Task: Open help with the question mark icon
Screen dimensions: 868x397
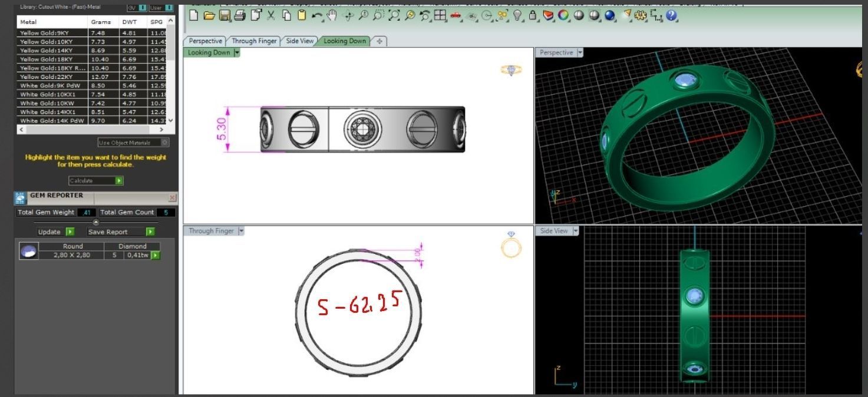Action: point(671,16)
